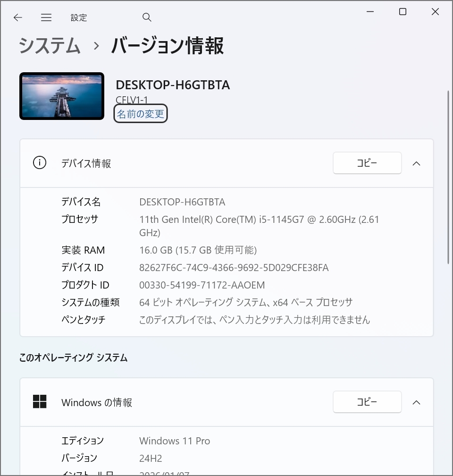Click the back arrow to return
The height and width of the screenshot is (476, 453).
click(17, 17)
